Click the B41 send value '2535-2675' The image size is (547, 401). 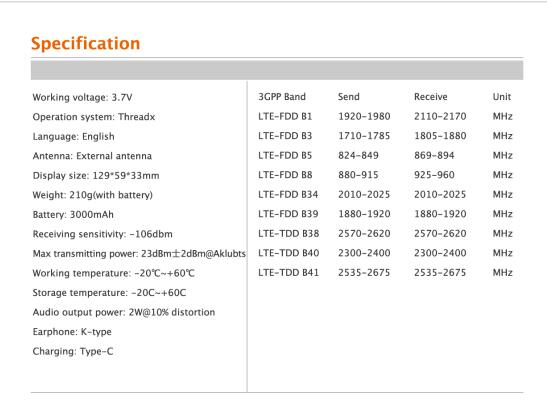(364, 273)
